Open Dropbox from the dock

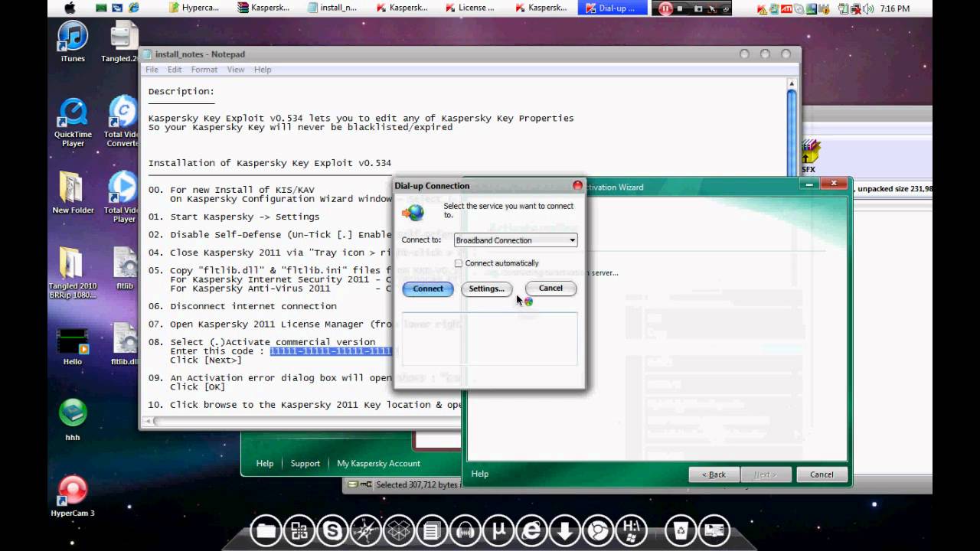point(398,530)
